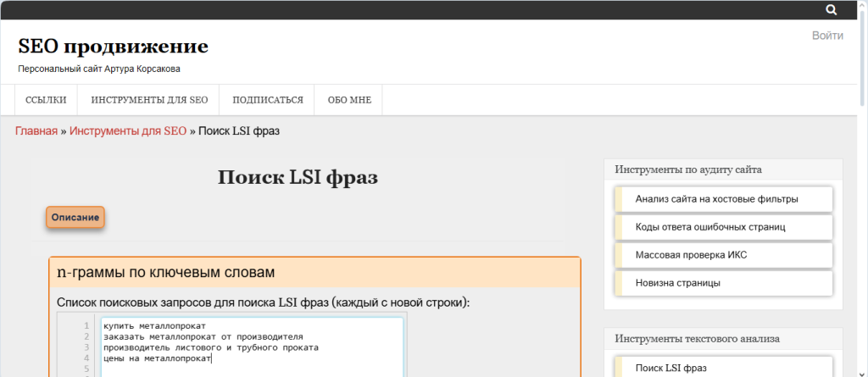This screenshot has height=377, width=868.
Task: Open Анализ сайта на хостовые фильтры tool
Action: coord(716,199)
